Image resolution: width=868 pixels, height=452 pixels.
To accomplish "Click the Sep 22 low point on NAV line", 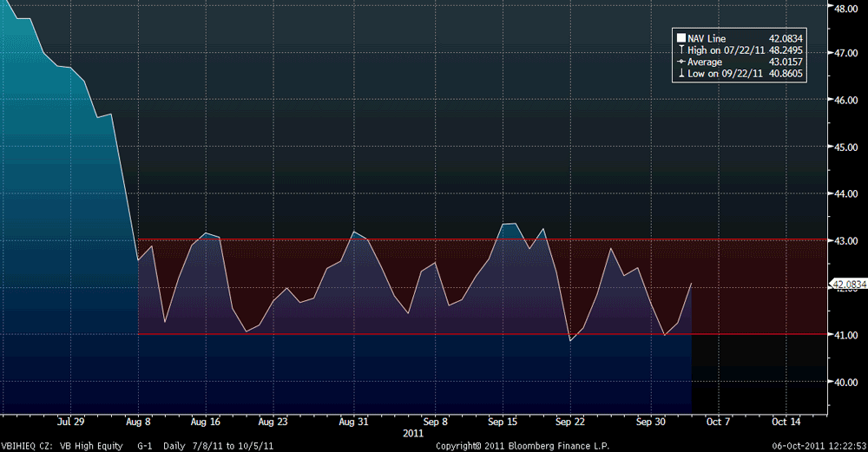I will click(571, 340).
